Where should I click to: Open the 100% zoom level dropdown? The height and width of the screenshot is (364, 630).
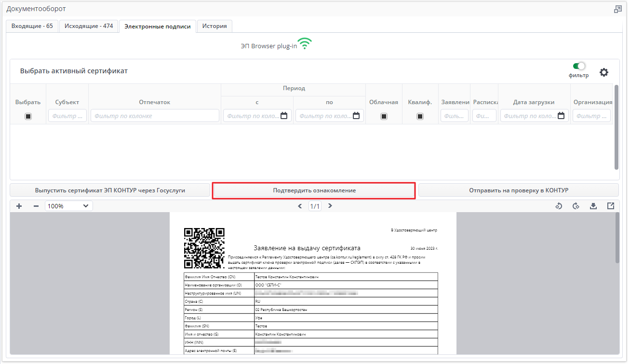pyautogui.click(x=69, y=206)
